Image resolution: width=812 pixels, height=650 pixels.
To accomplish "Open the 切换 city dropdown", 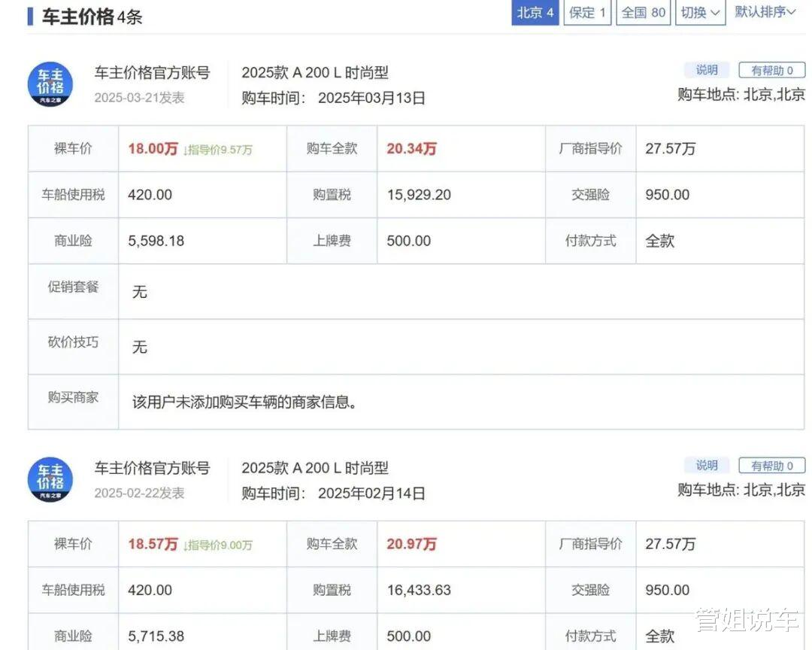I will tap(700, 12).
